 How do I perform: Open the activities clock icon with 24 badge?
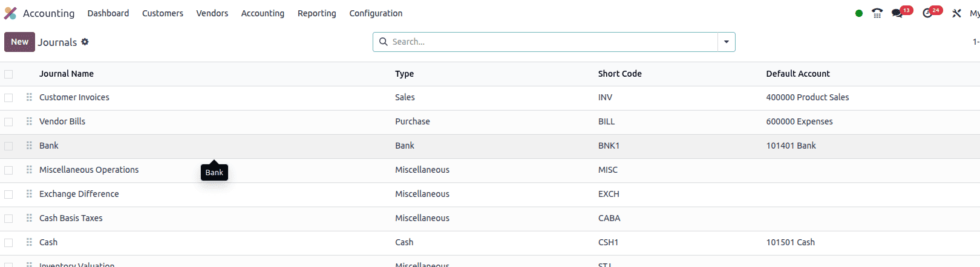click(927, 13)
